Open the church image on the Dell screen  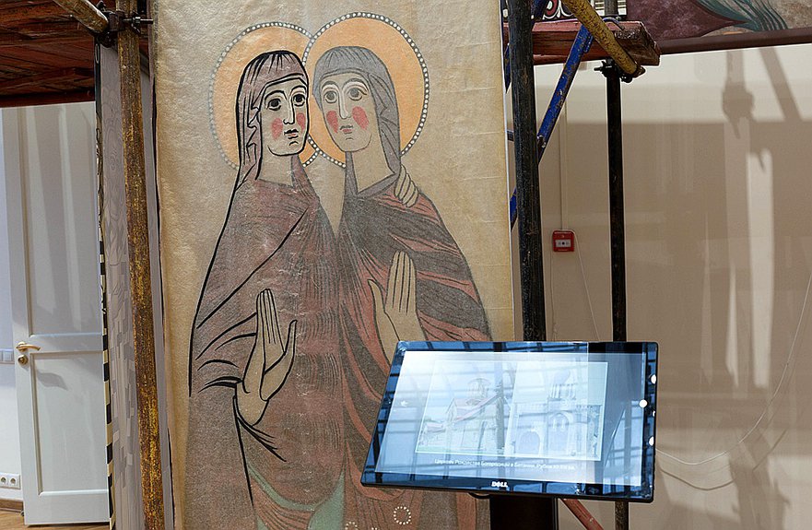tap(512, 409)
